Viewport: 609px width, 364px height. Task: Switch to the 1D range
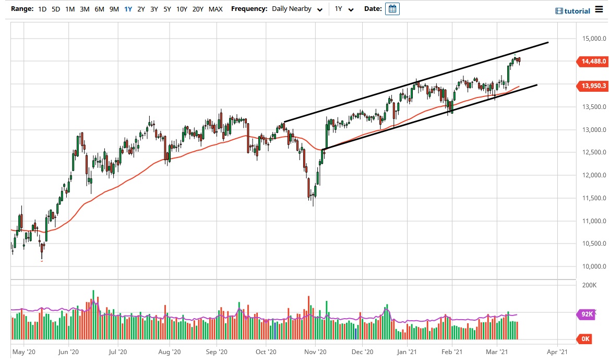pyautogui.click(x=42, y=8)
